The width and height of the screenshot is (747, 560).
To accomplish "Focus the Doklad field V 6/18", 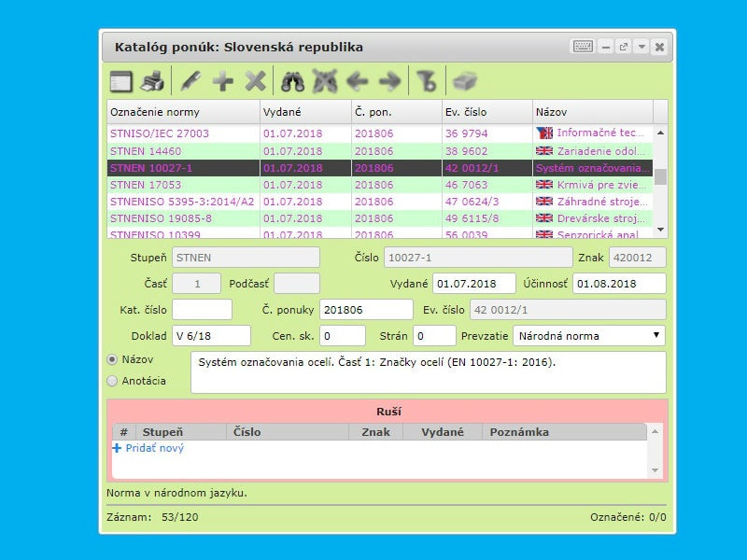I will (x=211, y=336).
